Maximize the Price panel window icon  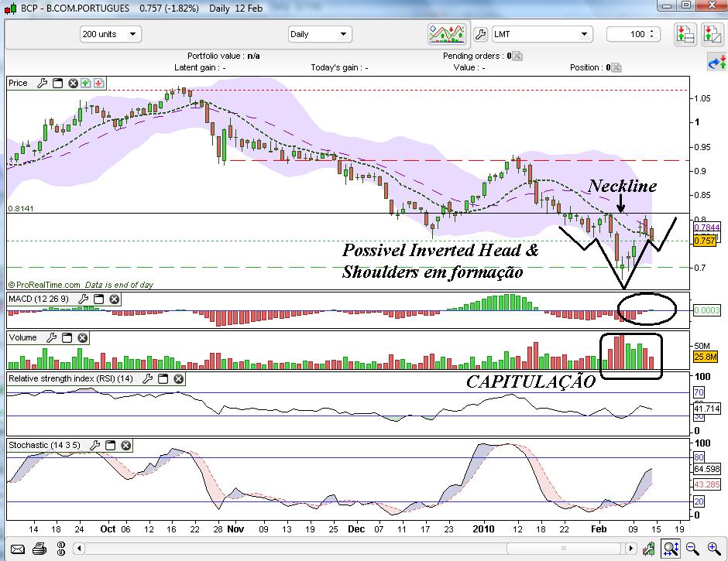57,83
